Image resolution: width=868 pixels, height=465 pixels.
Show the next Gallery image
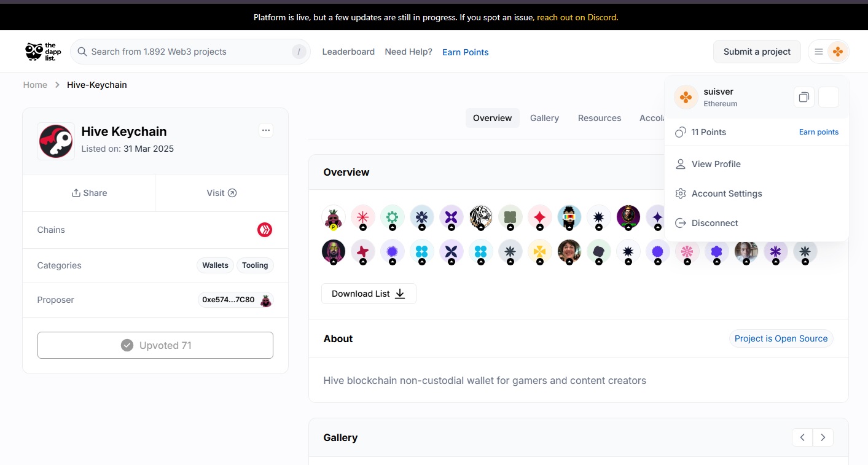pos(823,437)
